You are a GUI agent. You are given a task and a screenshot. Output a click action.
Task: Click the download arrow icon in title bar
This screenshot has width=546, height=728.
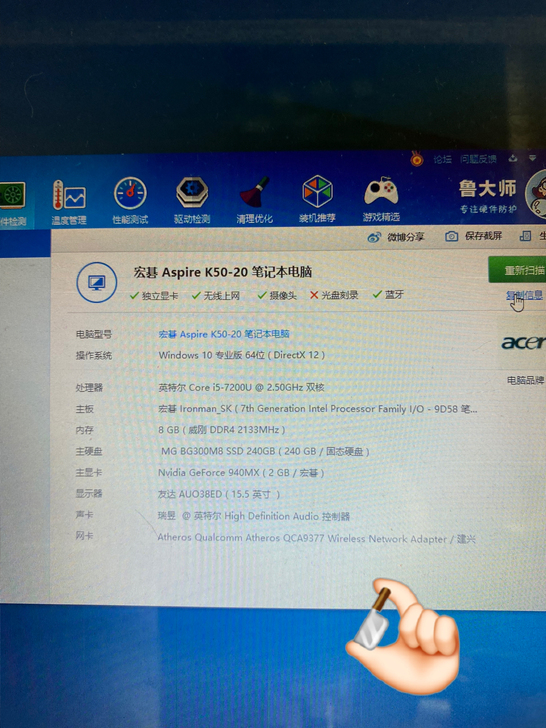pyautogui.click(x=513, y=158)
